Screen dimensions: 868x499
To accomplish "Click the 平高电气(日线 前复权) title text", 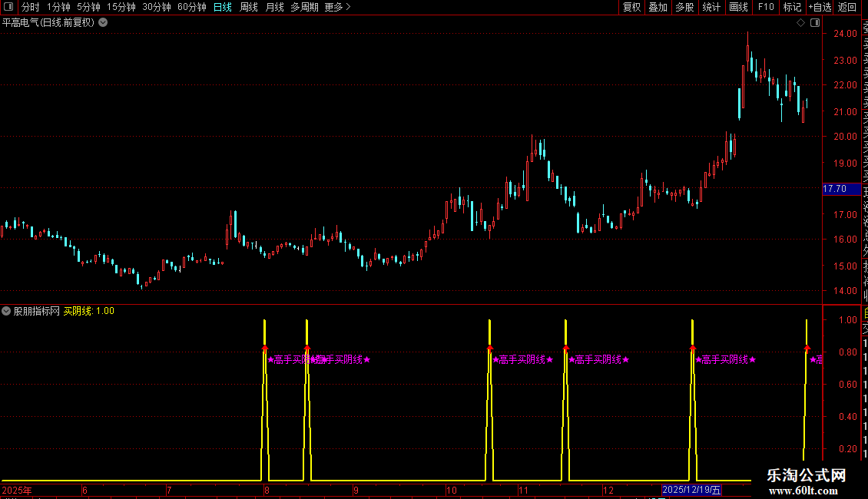I will click(x=48, y=23).
